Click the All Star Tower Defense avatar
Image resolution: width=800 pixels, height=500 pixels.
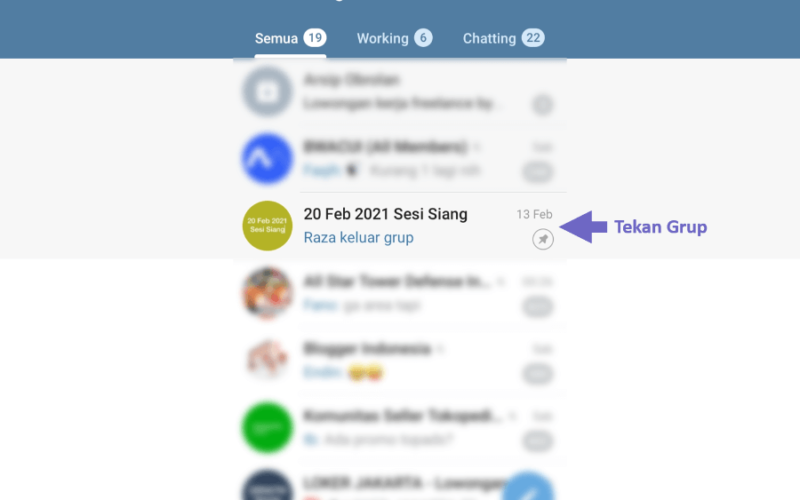coord(267,293)
